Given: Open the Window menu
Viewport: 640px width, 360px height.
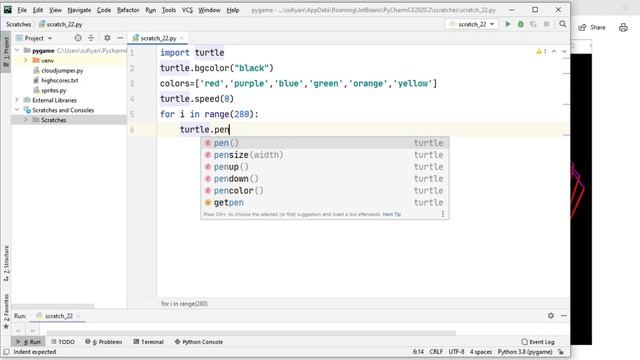Looking at the screenshot, I should click(209, 10).
